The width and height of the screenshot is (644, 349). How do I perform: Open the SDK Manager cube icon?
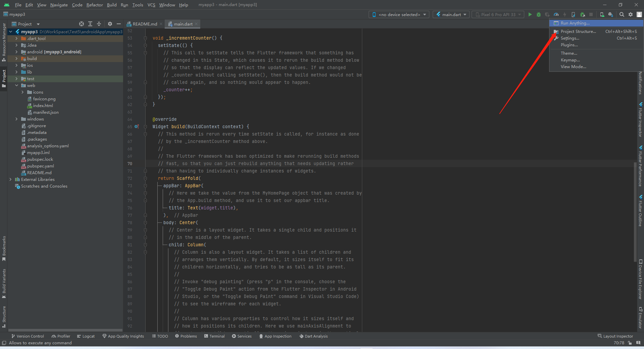pos(610,14)
